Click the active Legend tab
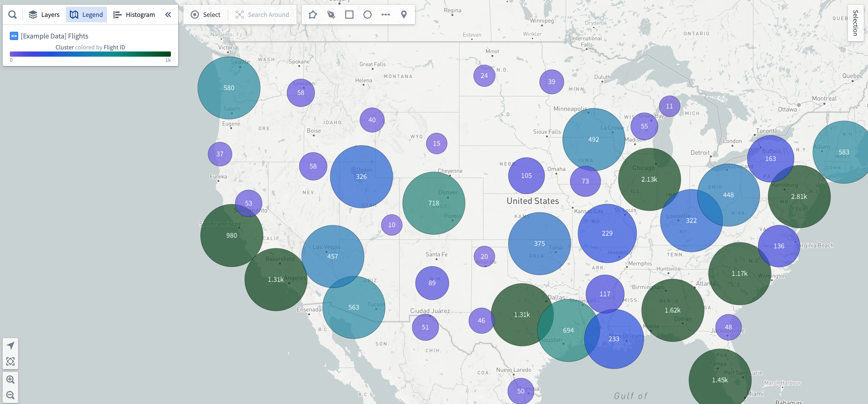This screenshot has width=868, height=404. [x=86, y=15]
